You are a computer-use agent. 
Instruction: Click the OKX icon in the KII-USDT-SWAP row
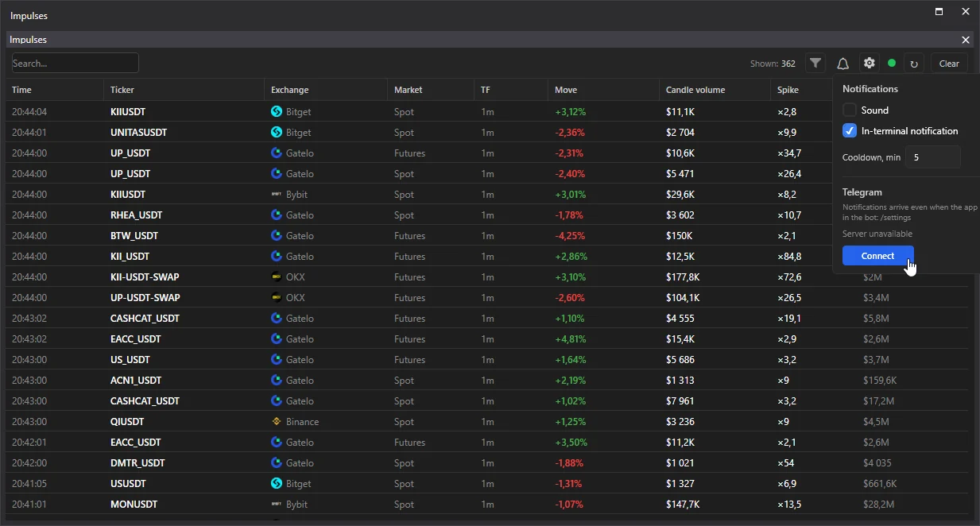pos(277,277)
